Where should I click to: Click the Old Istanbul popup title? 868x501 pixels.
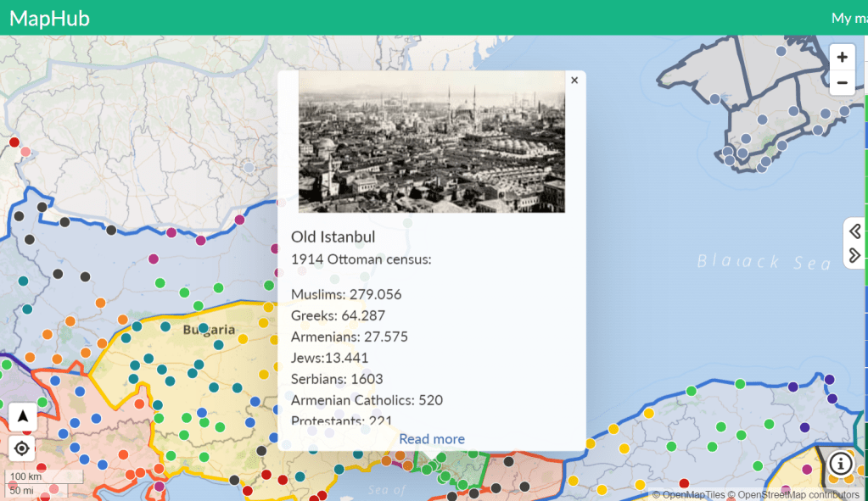(333, 237)
